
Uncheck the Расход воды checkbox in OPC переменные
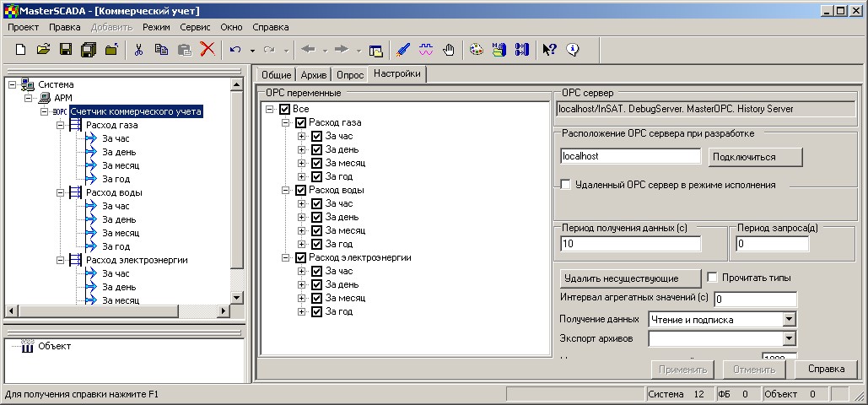coord(300,190)
